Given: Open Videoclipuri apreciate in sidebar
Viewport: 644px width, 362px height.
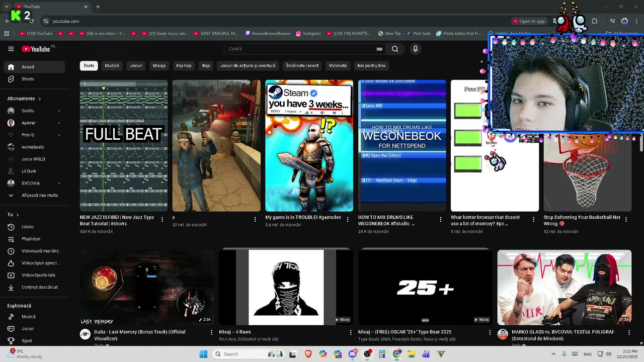Looking at the screenshot, I should point(34,263).
